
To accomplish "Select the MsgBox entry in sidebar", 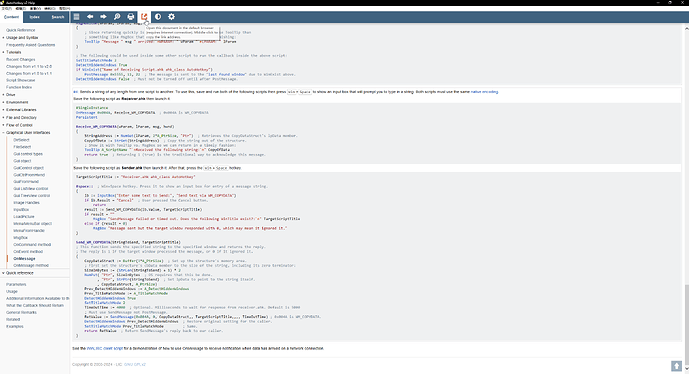I will tap(20, 238).
